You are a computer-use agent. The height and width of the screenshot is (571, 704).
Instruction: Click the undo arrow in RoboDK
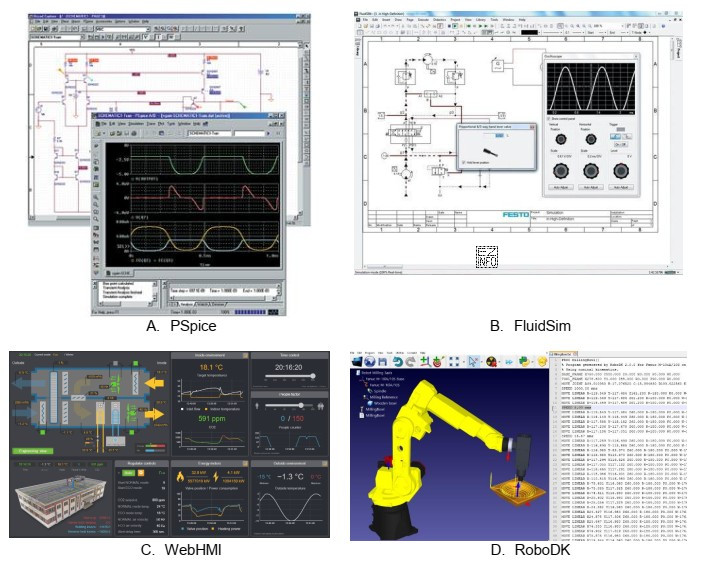pos(397,361)
